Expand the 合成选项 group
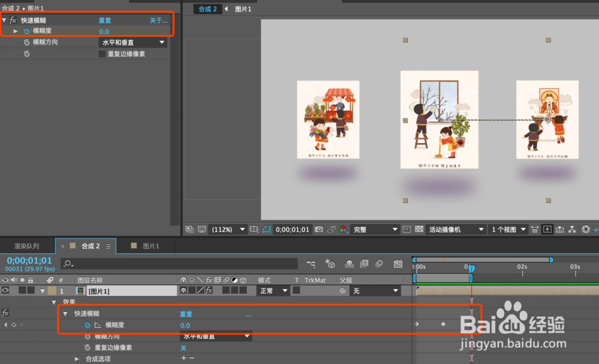 (x=77, y=359)
